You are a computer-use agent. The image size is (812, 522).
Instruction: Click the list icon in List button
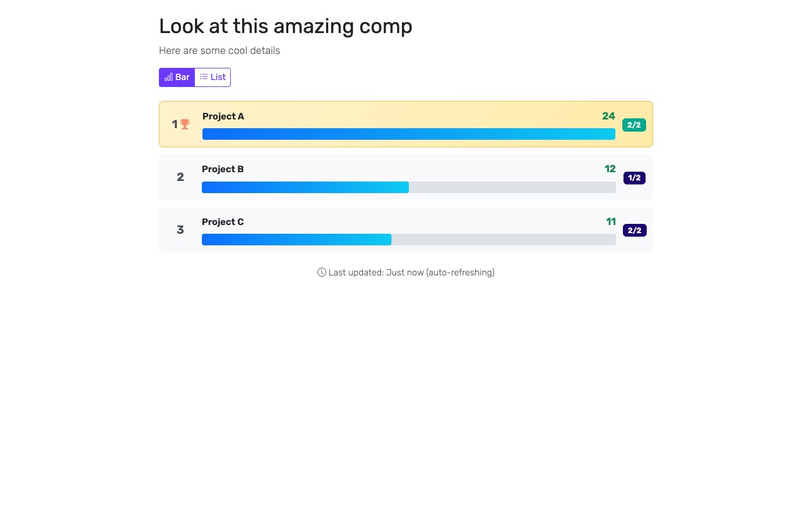(204, 77)
